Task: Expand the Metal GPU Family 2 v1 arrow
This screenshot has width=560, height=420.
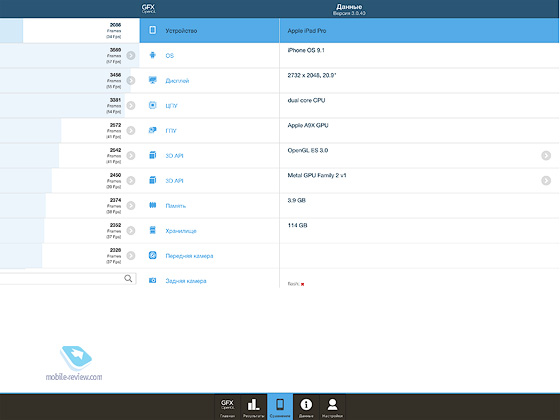Action: 546,180
